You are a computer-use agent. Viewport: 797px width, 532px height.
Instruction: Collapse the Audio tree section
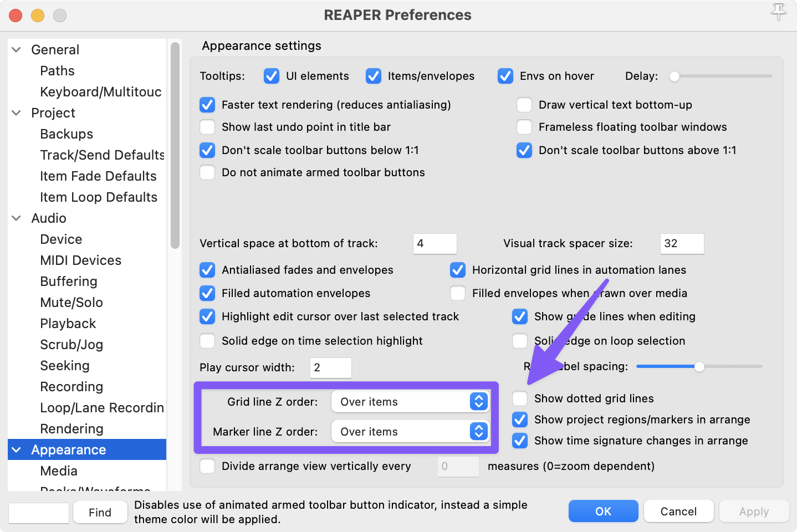[x=17, y=218]
